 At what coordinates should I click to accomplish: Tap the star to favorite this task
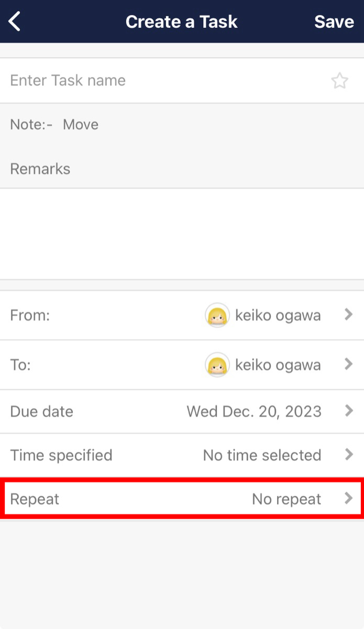coord(340,81)
